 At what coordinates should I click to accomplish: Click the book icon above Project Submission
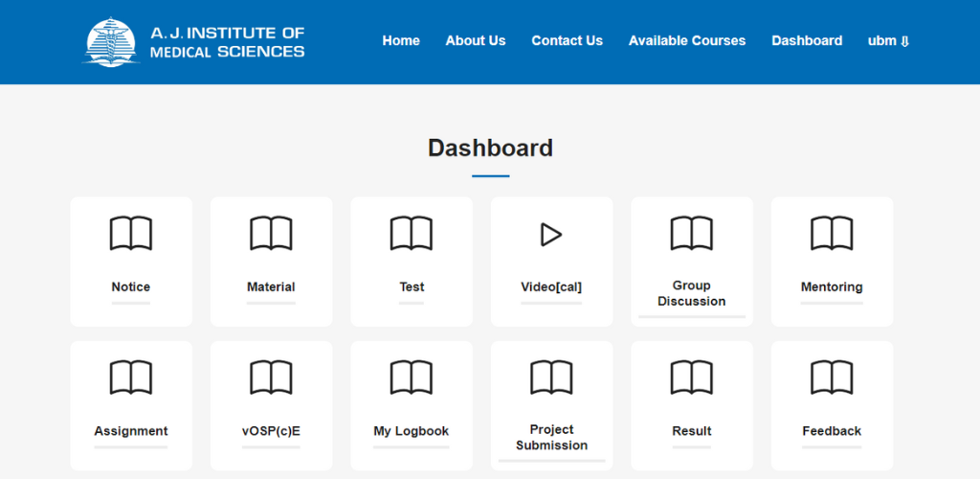coord(551,377)
